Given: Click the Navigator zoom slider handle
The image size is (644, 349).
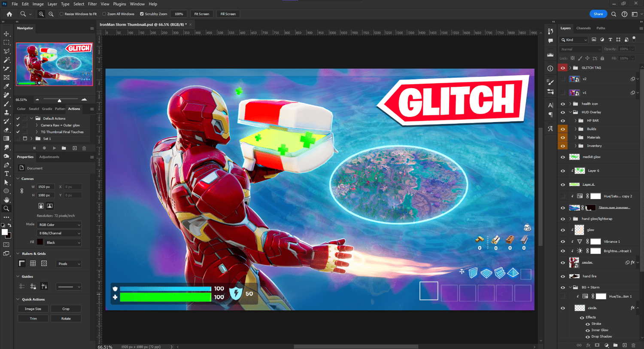Looking at the screenshot, I should 59,100.
